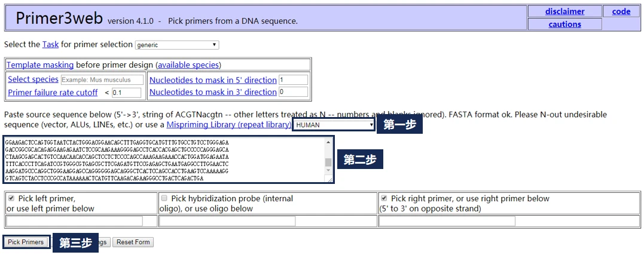Open the Select species link
This screenshot has height=255, width=644.
[33, 79]
